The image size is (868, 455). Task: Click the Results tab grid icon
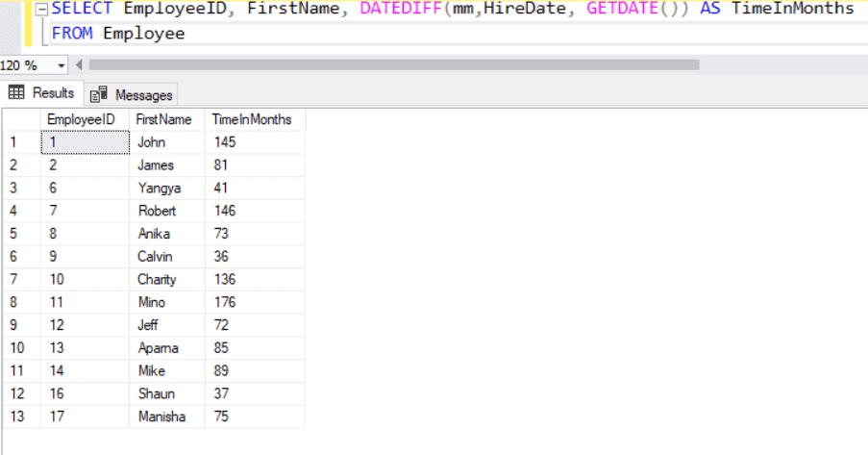tap(15, 93)
